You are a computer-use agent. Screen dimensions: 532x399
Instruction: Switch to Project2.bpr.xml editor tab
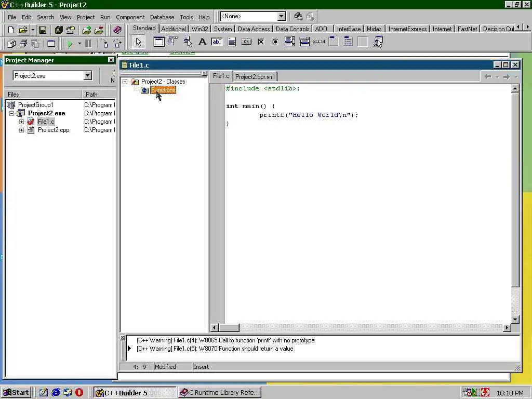pyautogui.click(x=255, y=77)
